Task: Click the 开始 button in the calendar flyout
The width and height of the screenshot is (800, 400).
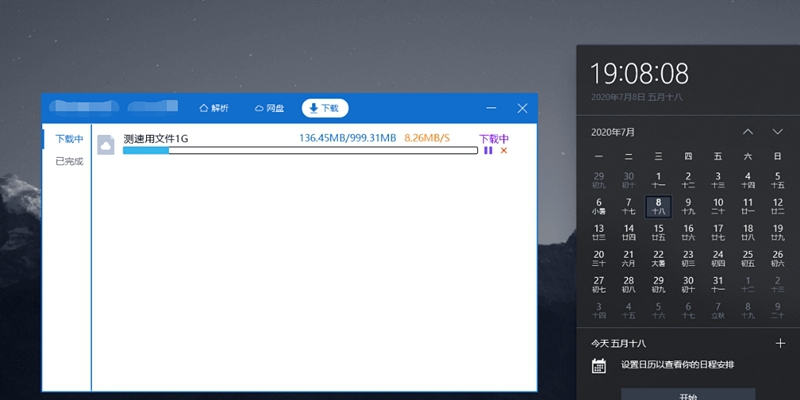Action: 690,394
